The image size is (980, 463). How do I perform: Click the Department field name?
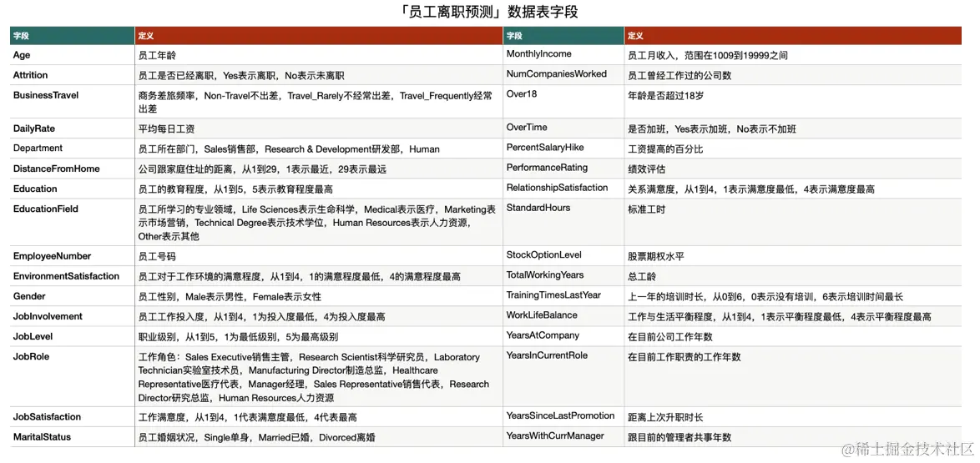coord(38,148)
